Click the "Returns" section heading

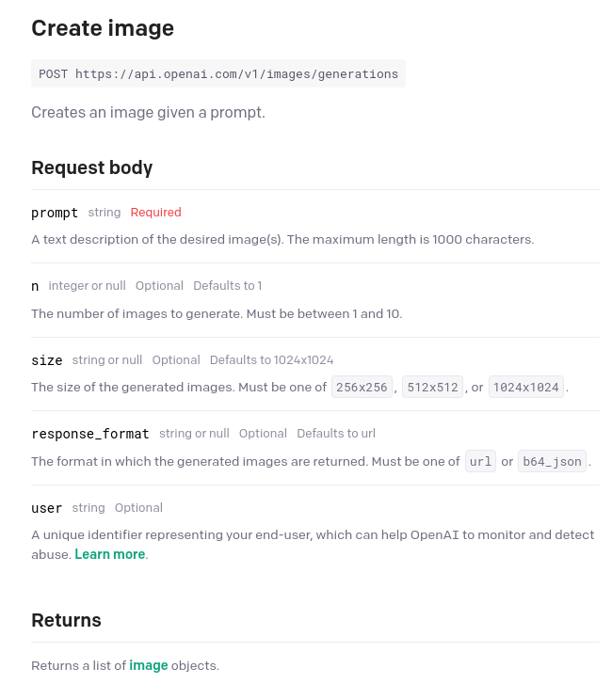pos(66,620)
